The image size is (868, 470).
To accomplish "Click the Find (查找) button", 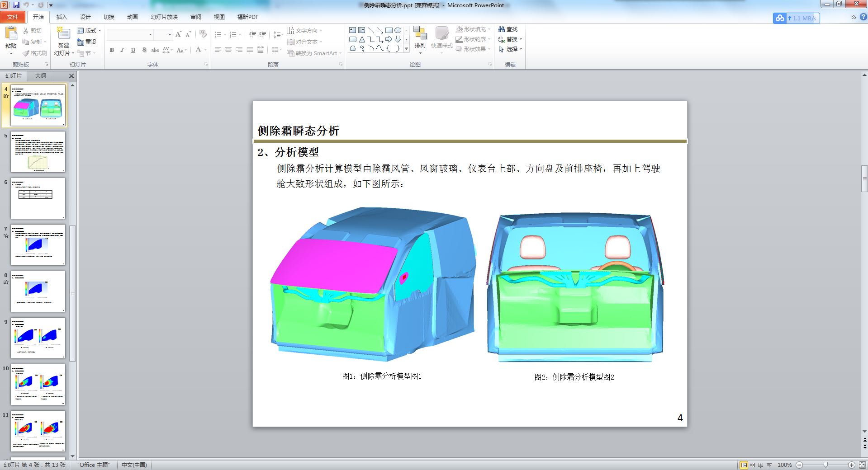I will pos(508,29).
